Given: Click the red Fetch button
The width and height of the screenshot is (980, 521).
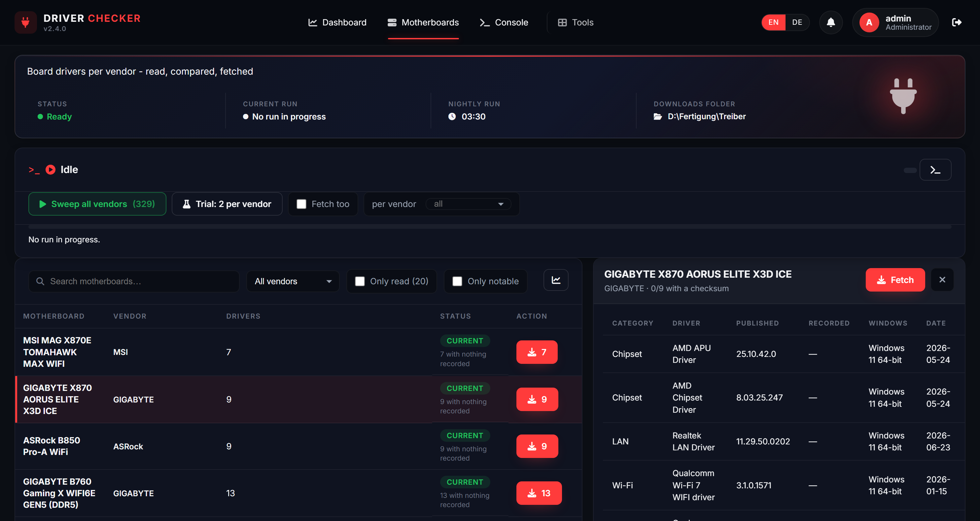Looking at the screenshot, I should [x=895, y=280].
